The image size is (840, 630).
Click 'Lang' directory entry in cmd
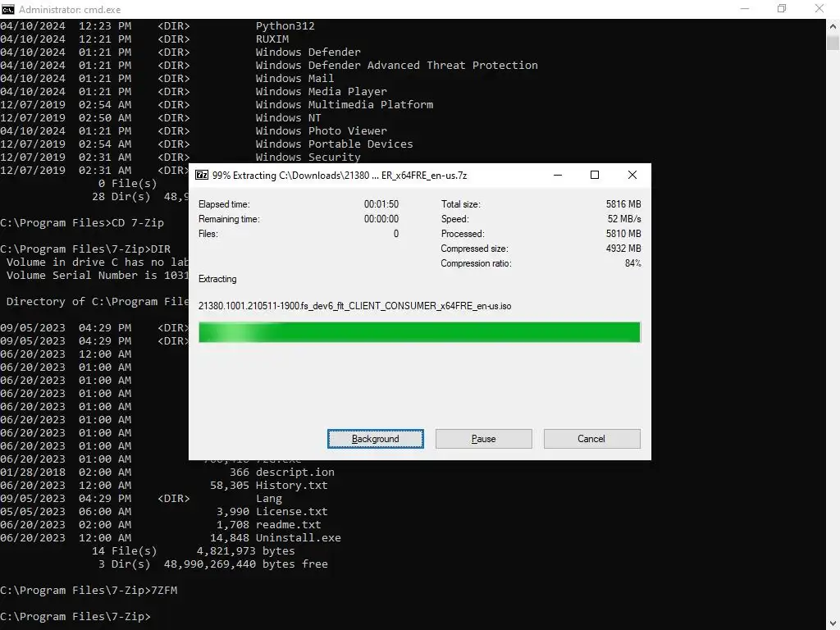click(x=268, y=498)
